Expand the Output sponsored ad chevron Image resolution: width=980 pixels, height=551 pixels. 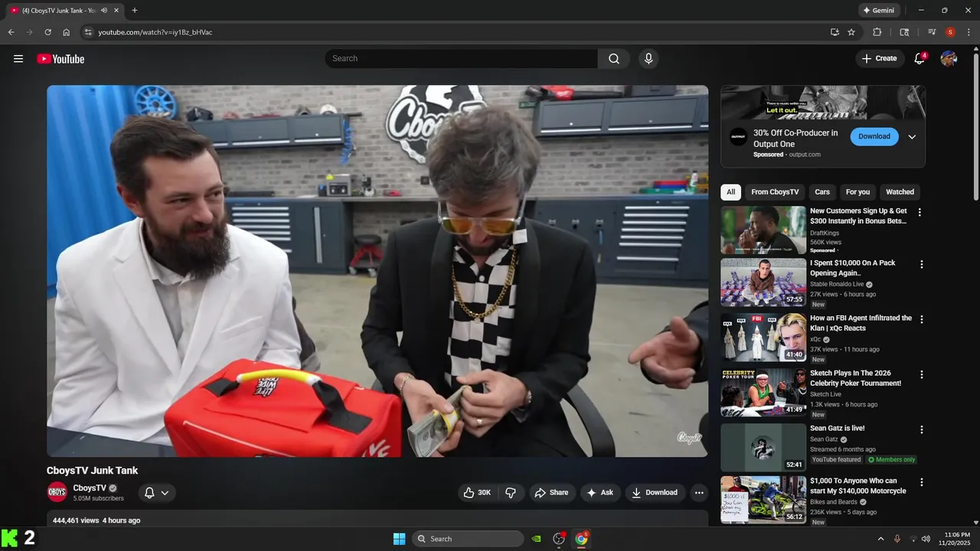912,137
